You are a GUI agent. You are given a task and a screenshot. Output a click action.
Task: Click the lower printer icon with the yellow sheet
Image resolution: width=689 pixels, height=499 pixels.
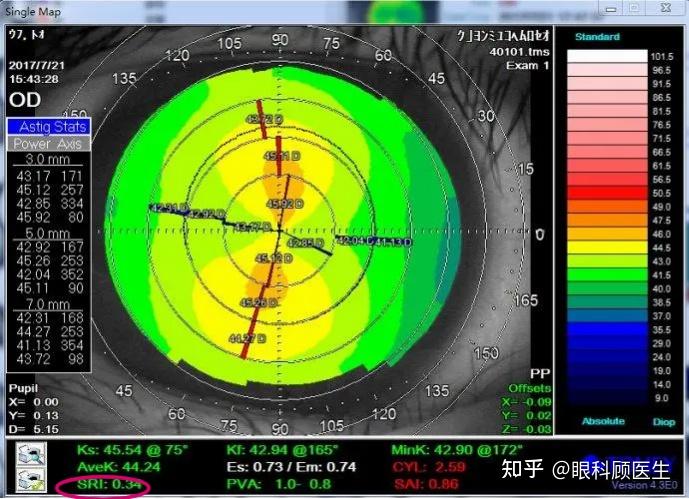[30, 480]
